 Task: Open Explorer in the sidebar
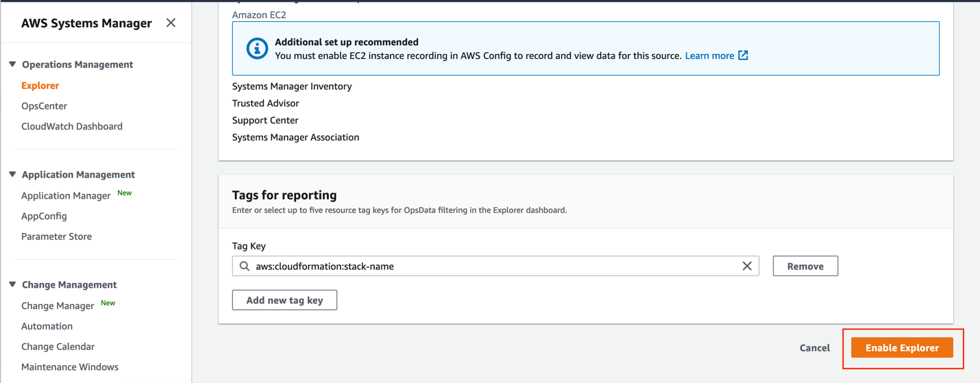pos(40,86)
